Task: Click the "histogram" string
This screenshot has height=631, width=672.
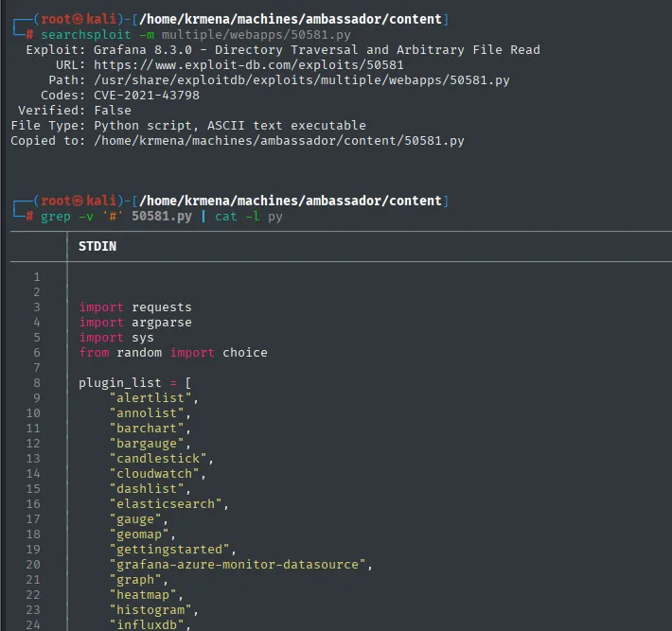Action: tap(150, 610)
